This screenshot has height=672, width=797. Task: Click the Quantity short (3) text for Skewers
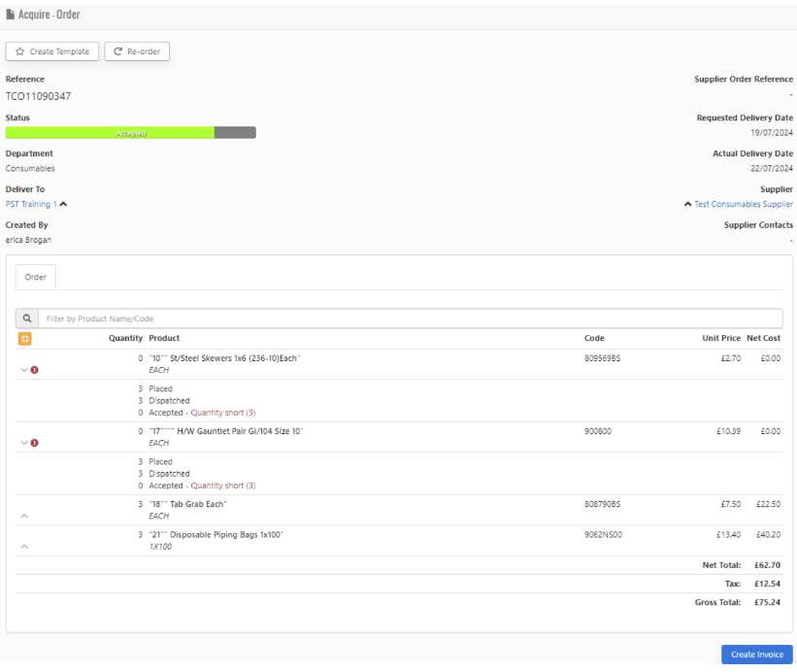coord(225,412)
